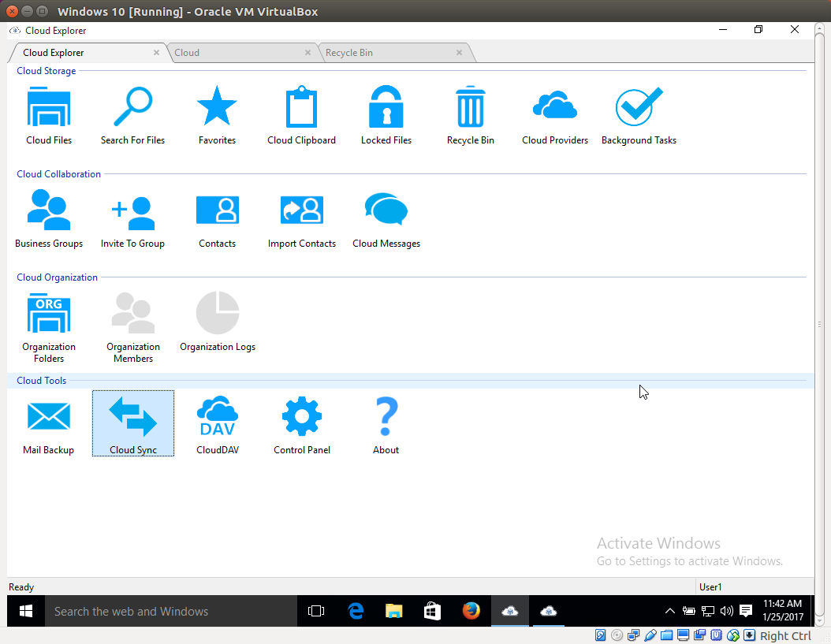
Task: Show hidden system tray icons
Action: [x=670, y=611]
